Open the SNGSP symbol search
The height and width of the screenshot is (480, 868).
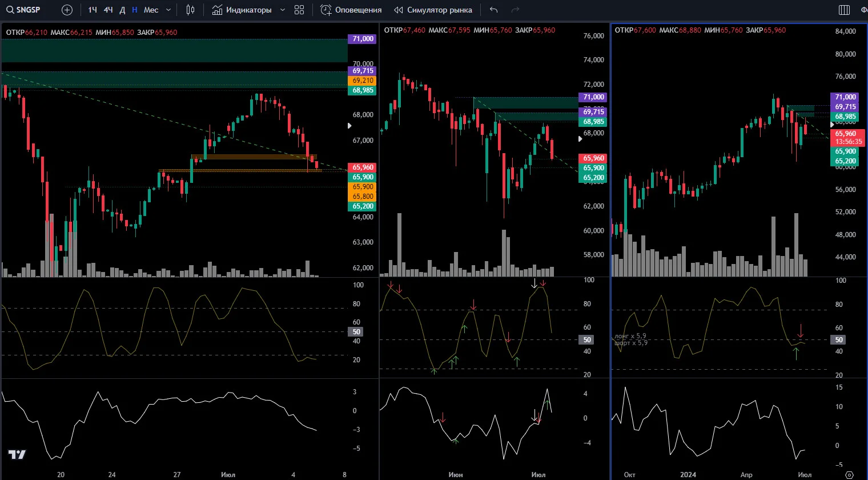pyautogui.click(x=24, y=10)
